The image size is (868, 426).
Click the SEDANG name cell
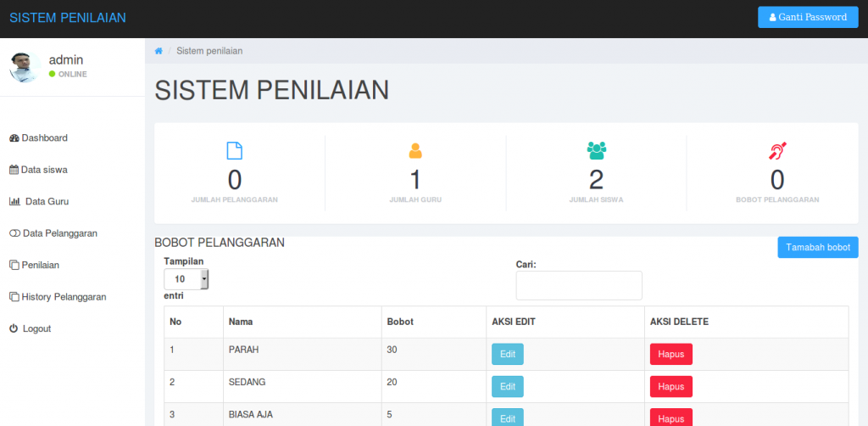[303, 387]
